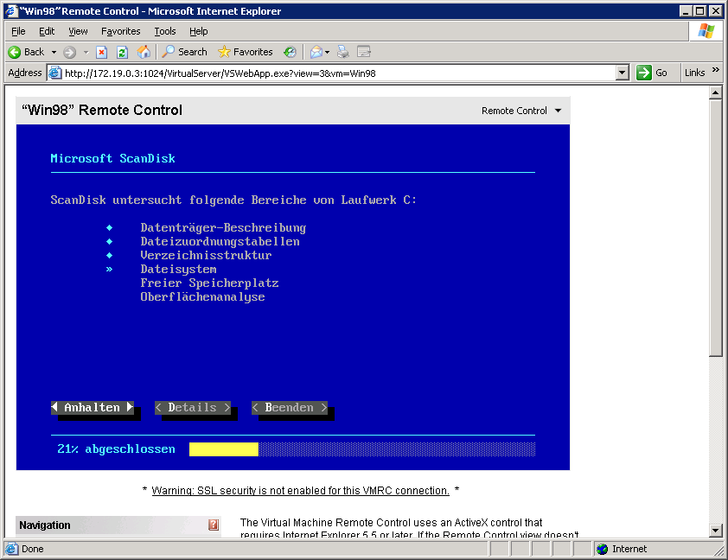
Task: Click the Back arrow icon
Action: (15, 52)
